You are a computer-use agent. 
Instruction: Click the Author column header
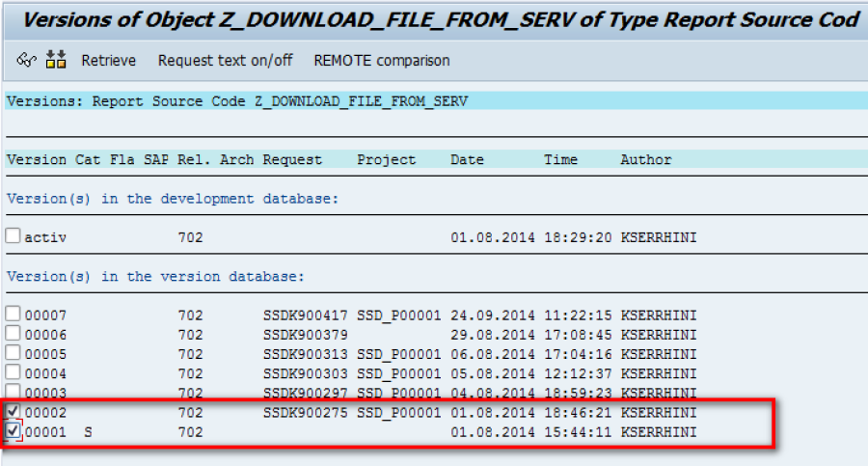pos(645,159)
